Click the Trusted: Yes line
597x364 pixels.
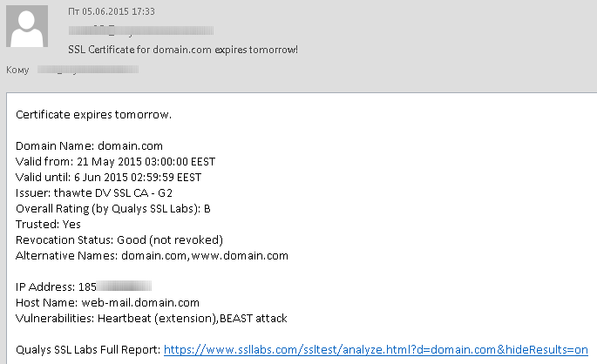[48, 224]
